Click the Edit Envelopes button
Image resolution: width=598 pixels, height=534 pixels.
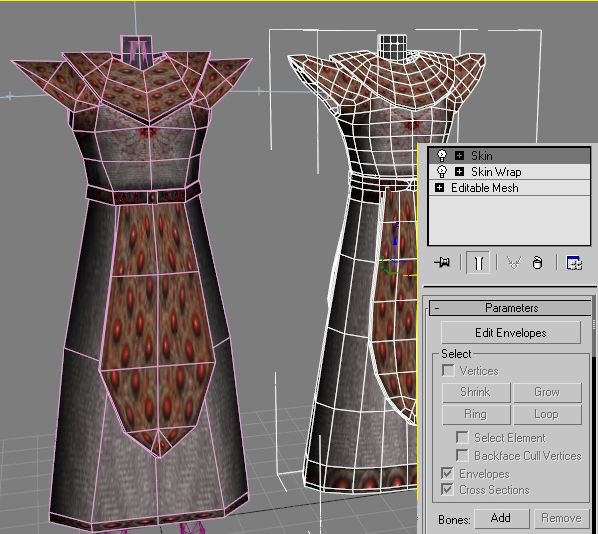[x=511, y=333]
